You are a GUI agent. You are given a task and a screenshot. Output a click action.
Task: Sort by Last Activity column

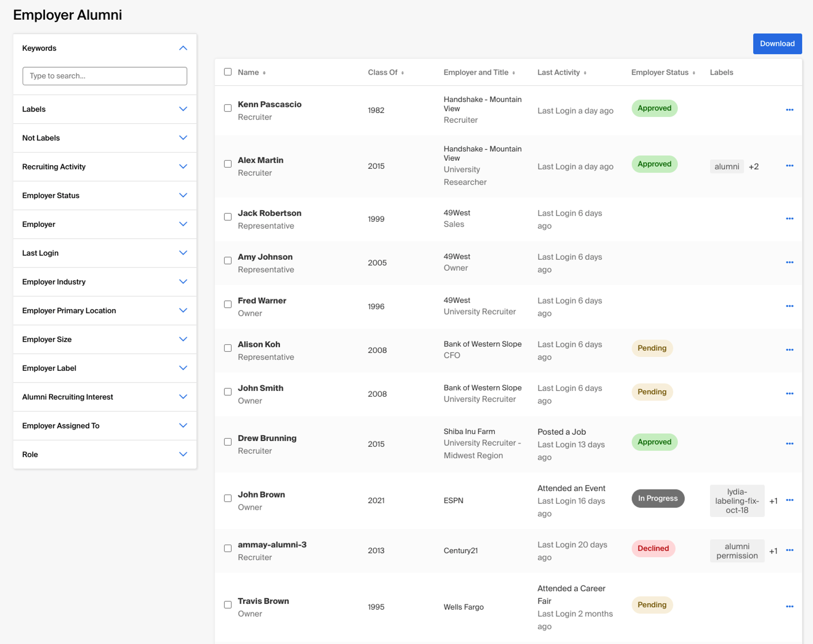[585, 73]
